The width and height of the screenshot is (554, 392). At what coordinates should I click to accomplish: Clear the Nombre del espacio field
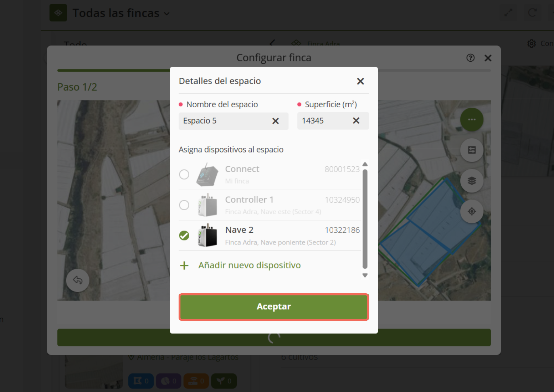276,121
